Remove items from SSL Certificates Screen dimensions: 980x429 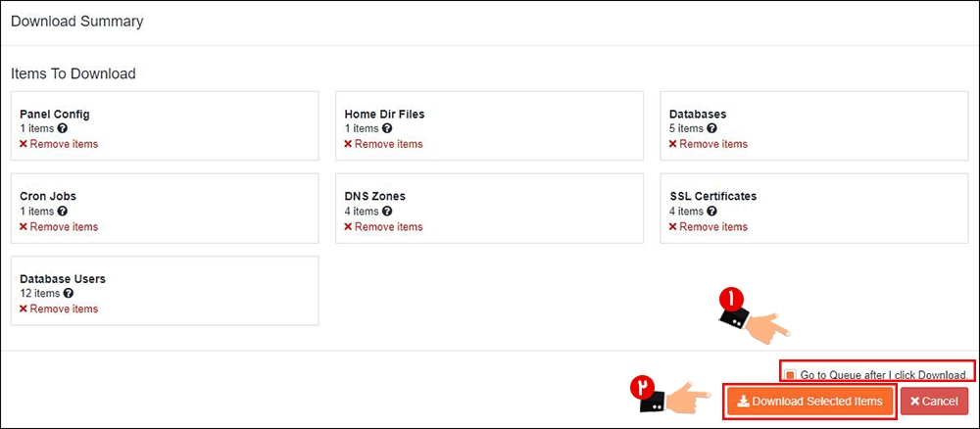coord(709,226)
